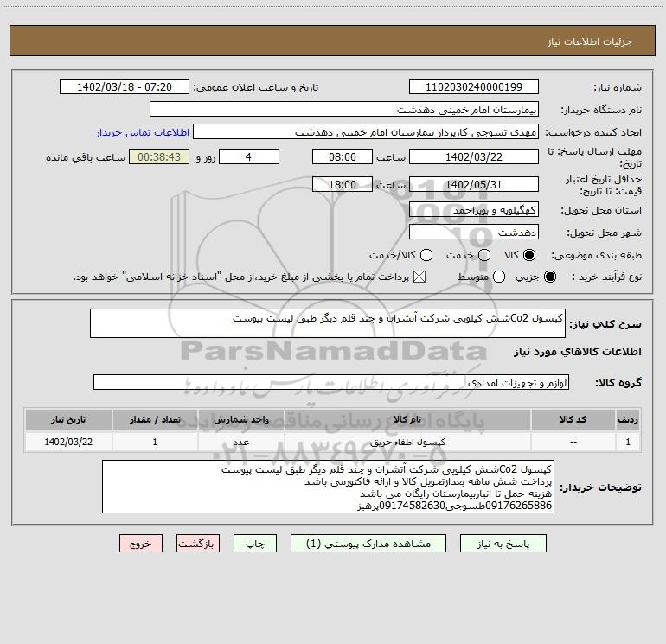Click the announcement date field 1402/03/18 - 07:20
This screenshot has width=666, height=644.
pos(125,86)
